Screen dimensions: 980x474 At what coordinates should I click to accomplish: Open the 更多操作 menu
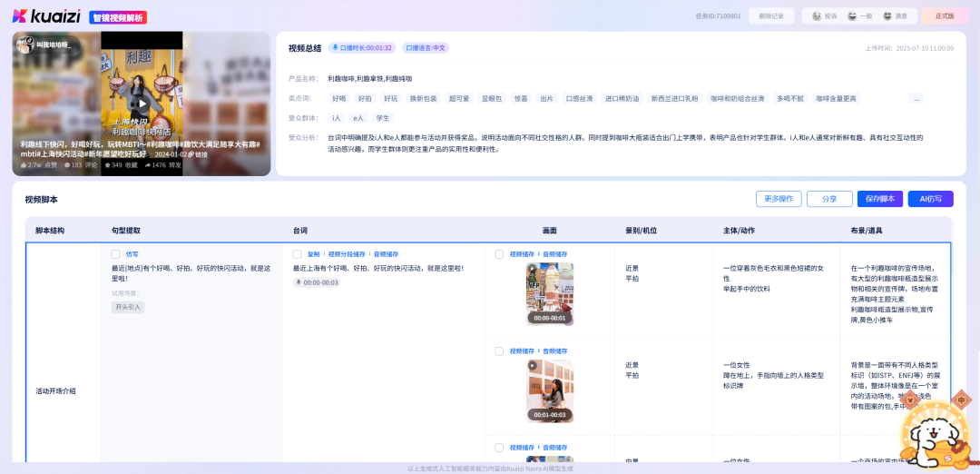coord(779,199)
